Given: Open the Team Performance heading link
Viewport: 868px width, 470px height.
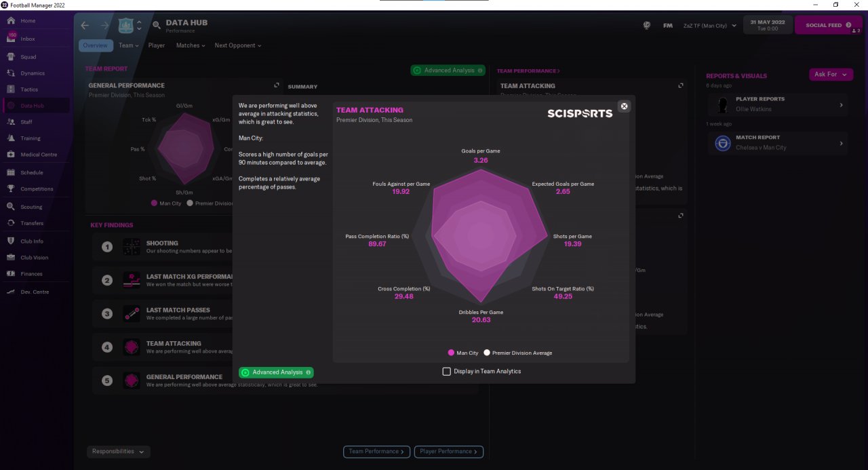Looking at the screenshot, I should [x=528, y=71].
